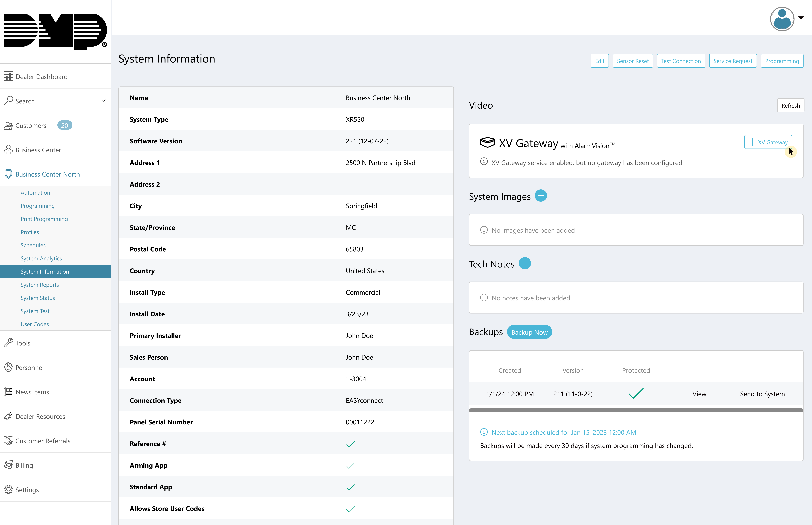Viewport: 812px width, 525px height.
Task: Click the Billing icon
Action: [9, 465]
